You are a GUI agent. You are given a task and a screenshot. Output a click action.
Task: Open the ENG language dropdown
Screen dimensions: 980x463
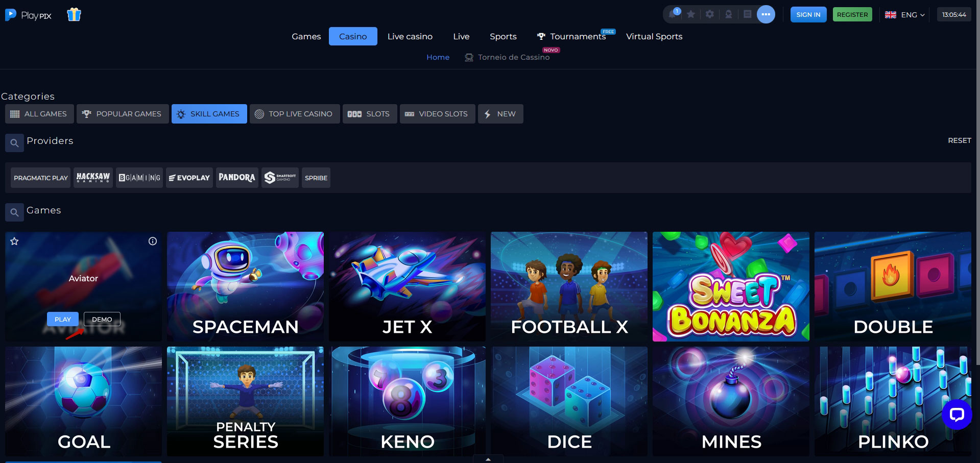(x=904, y=15)
